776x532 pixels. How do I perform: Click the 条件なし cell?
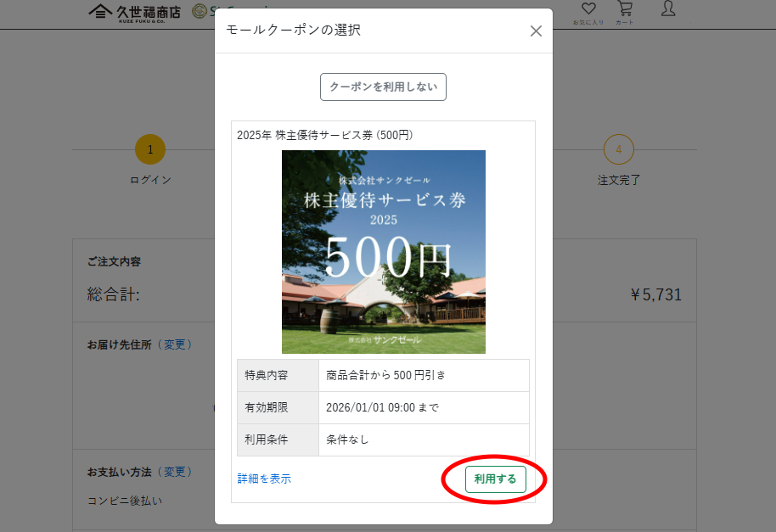(x=424, y=440)
